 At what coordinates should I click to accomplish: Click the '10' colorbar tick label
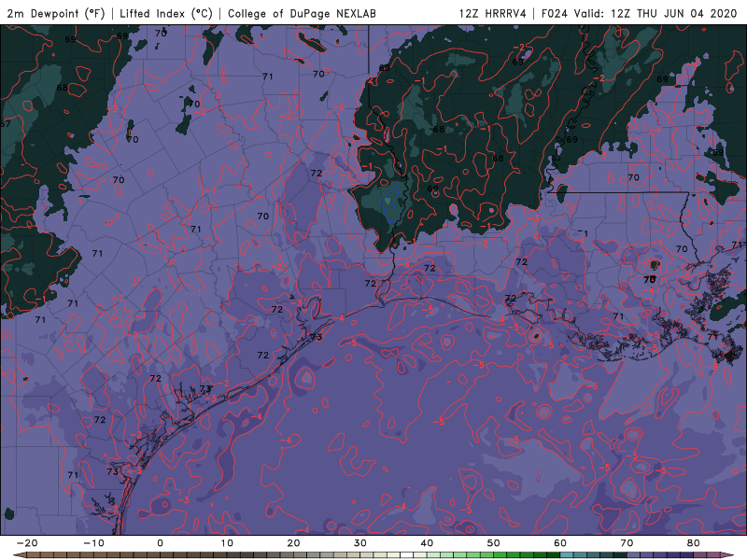click(x=227, y=543)
